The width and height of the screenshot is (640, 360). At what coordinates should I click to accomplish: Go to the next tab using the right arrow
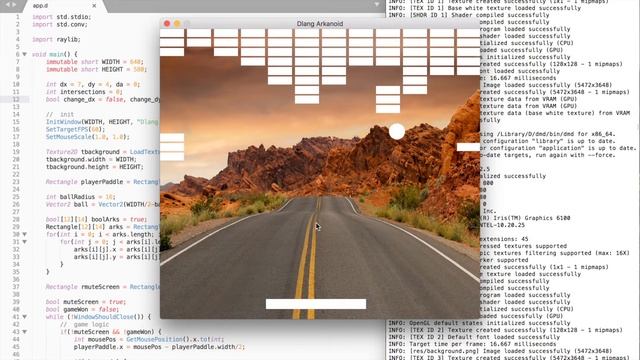point(14,4)
